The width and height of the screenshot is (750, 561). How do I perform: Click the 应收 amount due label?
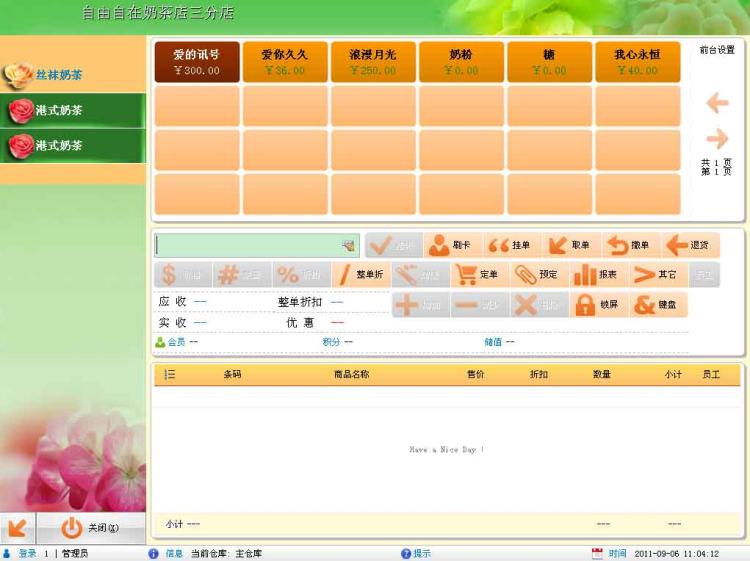click(172, 302)
